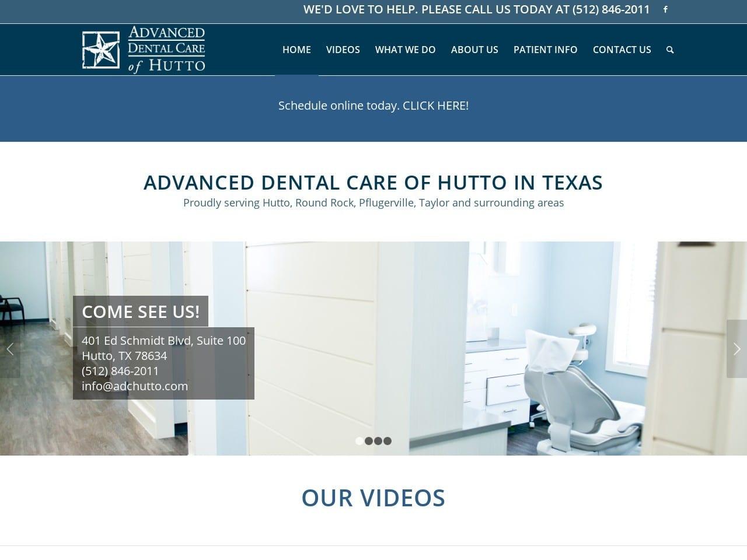The width and height of the screenshot is (747, 560).
Task: Click the (512) 846-2011 slide phone text
Action: (x=120, y=371)
